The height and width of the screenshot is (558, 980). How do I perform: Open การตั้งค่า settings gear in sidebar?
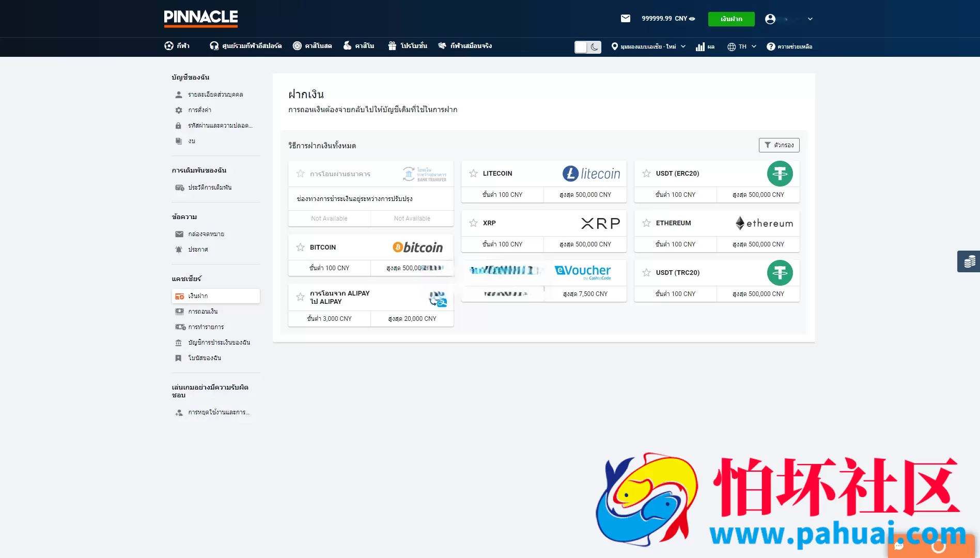click(x=193, y=110)
